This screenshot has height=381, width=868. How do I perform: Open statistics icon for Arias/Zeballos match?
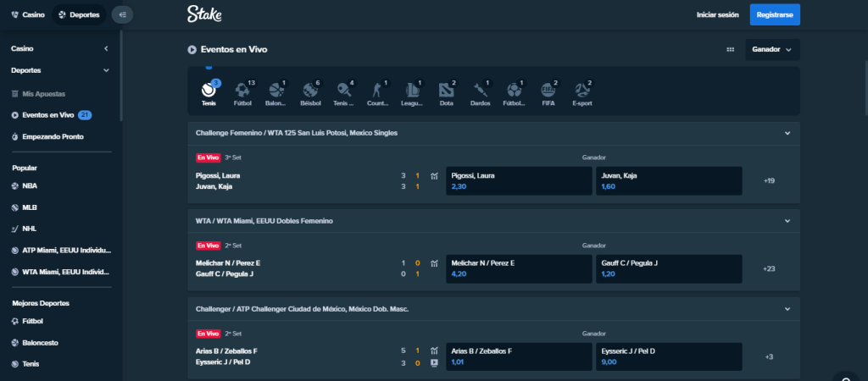(435, 351)
